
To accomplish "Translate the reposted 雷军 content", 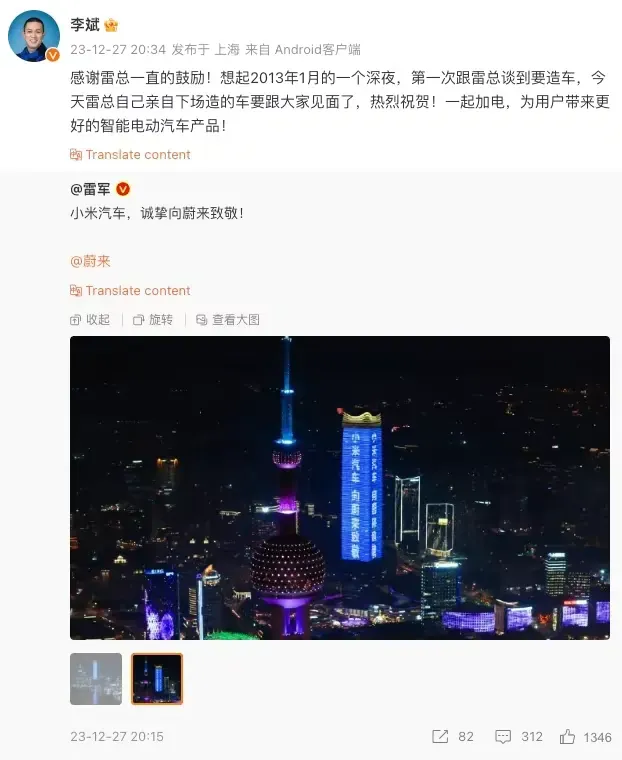I will pos(130,291).
